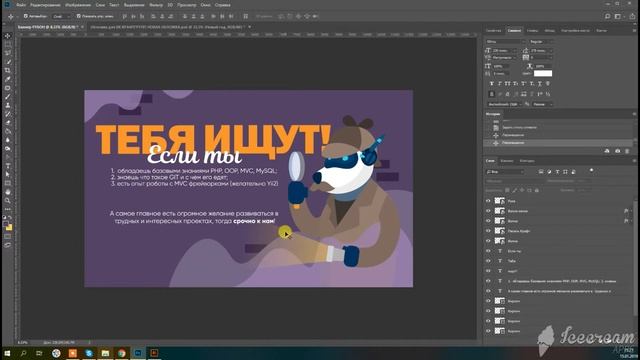Open the Windows Start menu
The height and width of the screenshot is (360, 640).
[7, 353]
